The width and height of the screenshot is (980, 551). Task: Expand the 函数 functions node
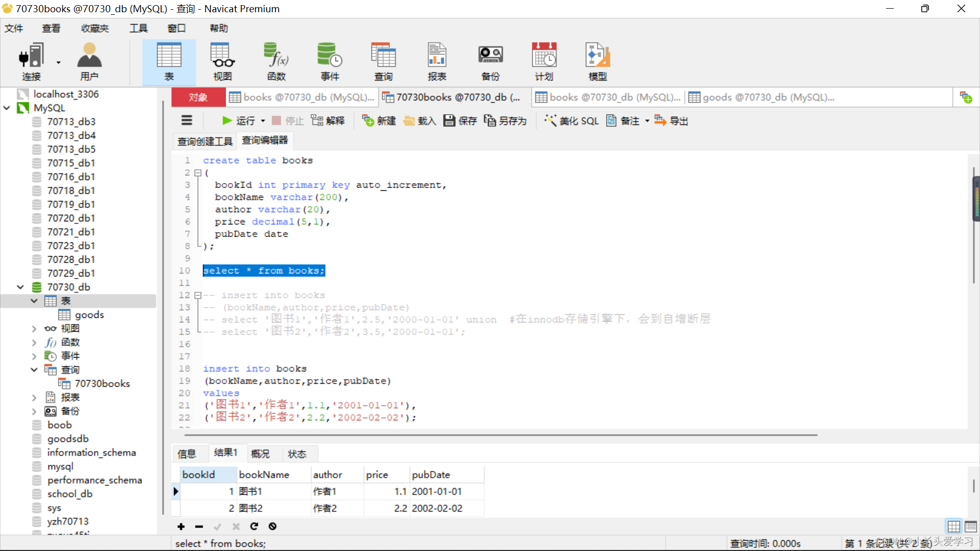[34, 342]
